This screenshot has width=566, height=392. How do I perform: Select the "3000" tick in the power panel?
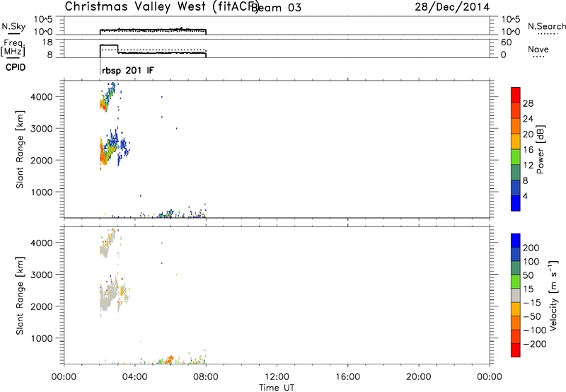point(42,129)
